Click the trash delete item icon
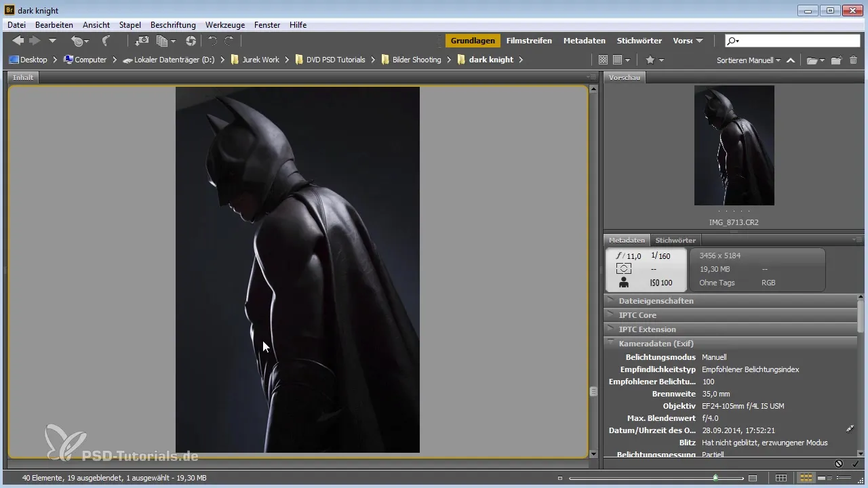868x488 pixels. (853, 60)
